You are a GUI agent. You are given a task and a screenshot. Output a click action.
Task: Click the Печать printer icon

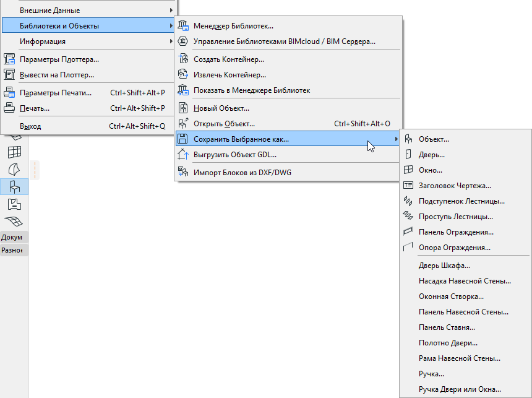(9, 108)
